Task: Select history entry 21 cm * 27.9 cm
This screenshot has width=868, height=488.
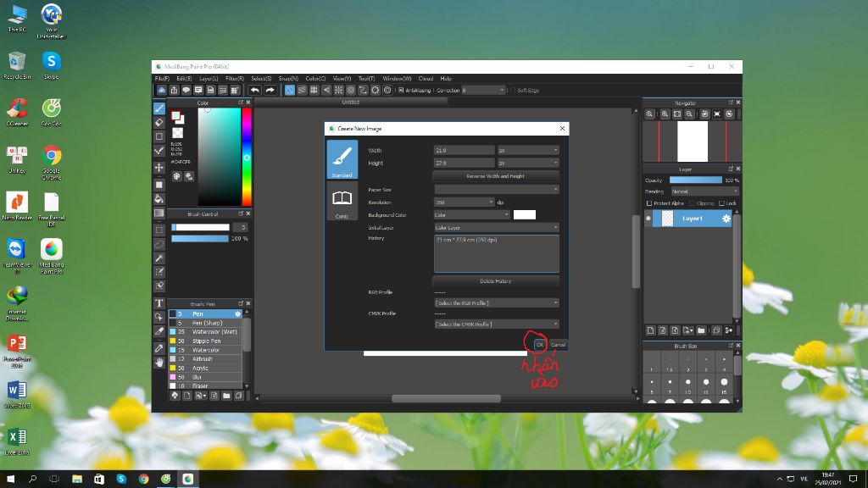Action: (x=466, y=240)
